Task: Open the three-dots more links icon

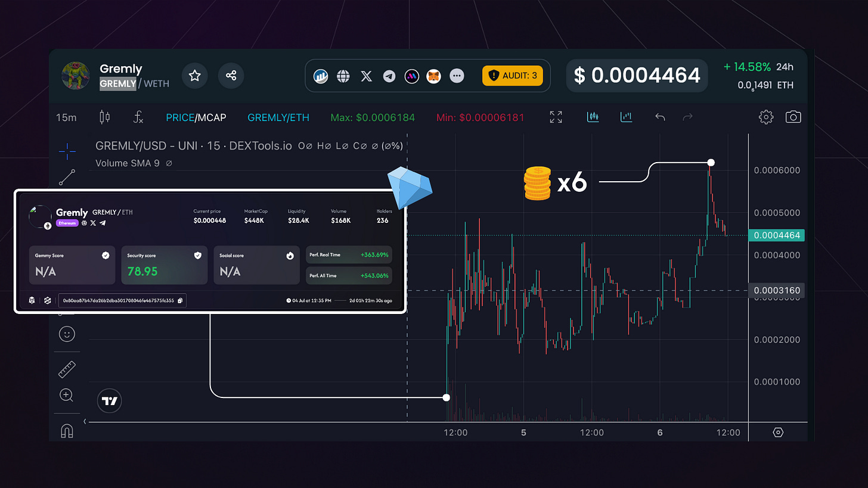Action: click(x=457, y=76)
